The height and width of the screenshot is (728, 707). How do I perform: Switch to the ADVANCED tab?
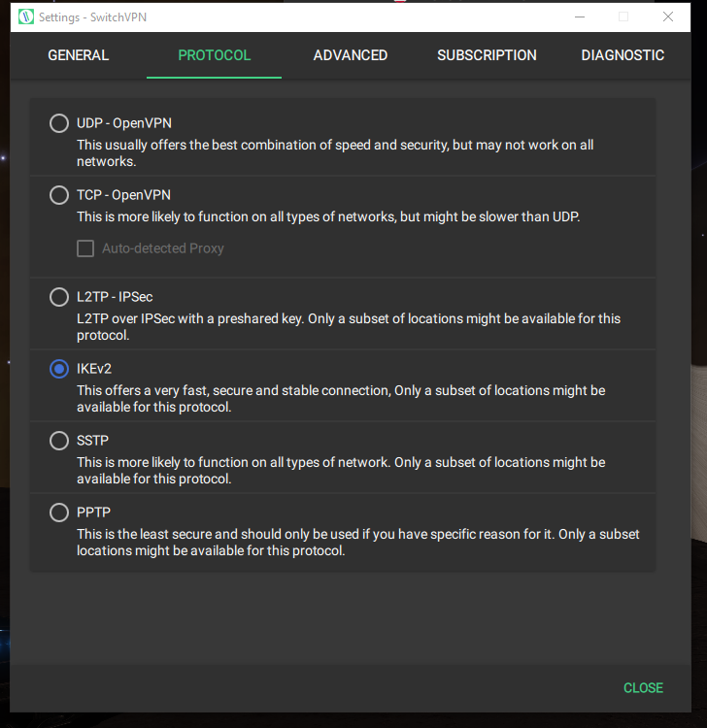pyautogui.click(x=351, y=55)
